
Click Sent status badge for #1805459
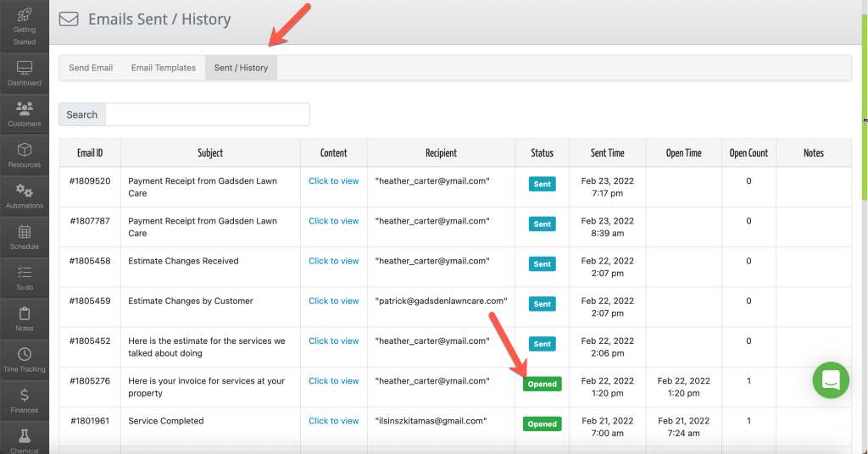[542, 303]
